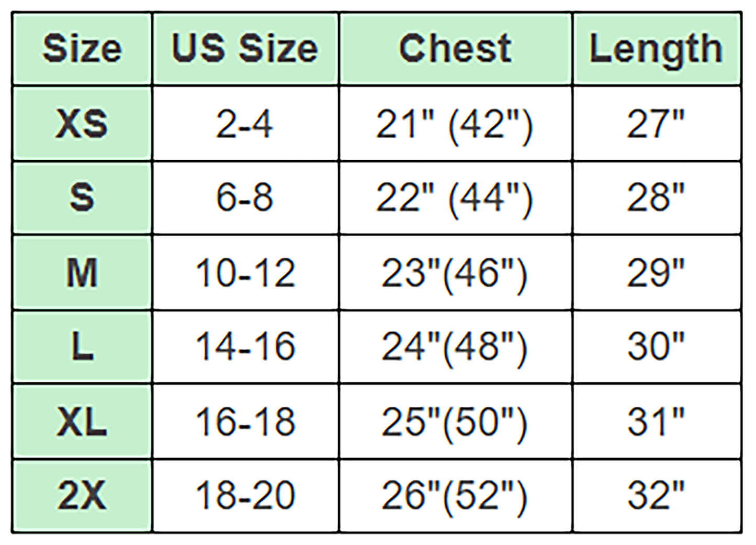Select the XS size row label
The height and width of the screenshot is (545, 756).
click(82, 124)
